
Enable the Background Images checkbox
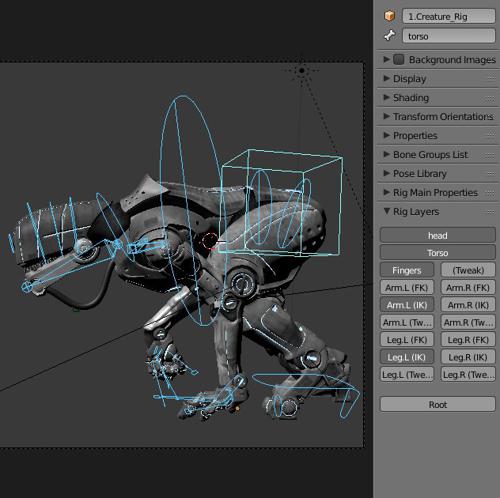click(x=399, y=60)
